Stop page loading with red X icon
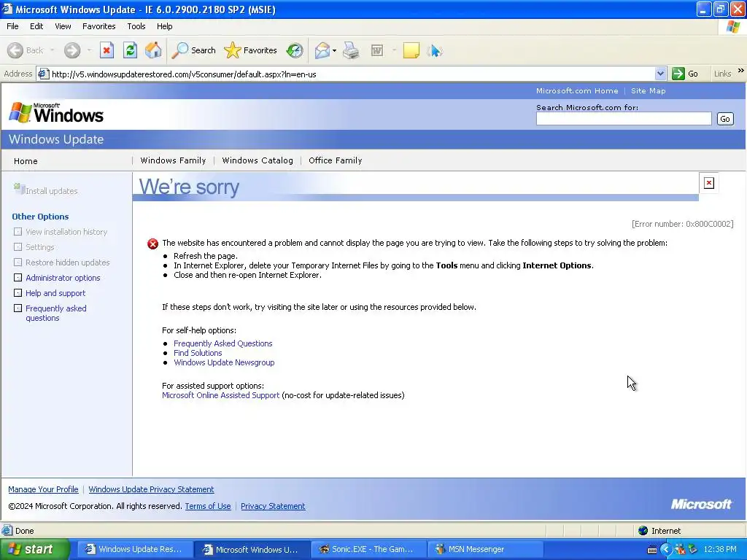 [x=107, y=50]
